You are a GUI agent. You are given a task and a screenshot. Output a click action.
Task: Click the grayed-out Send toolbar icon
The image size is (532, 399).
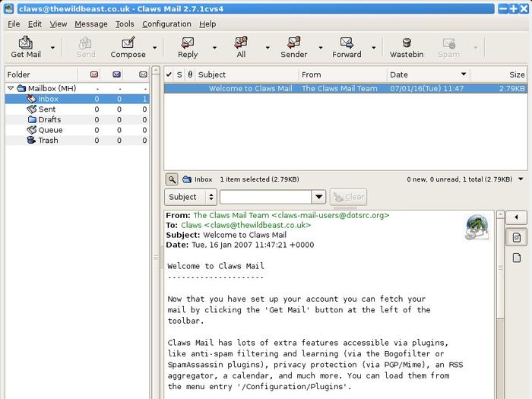(85, 43)
